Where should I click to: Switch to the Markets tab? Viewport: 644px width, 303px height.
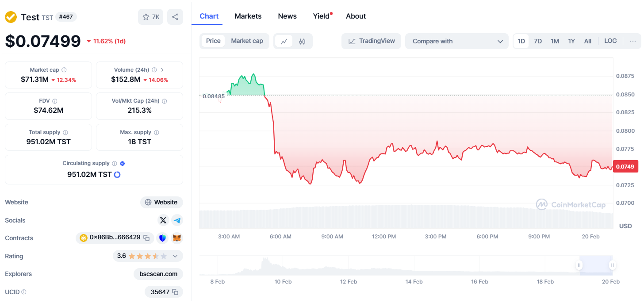248,16
